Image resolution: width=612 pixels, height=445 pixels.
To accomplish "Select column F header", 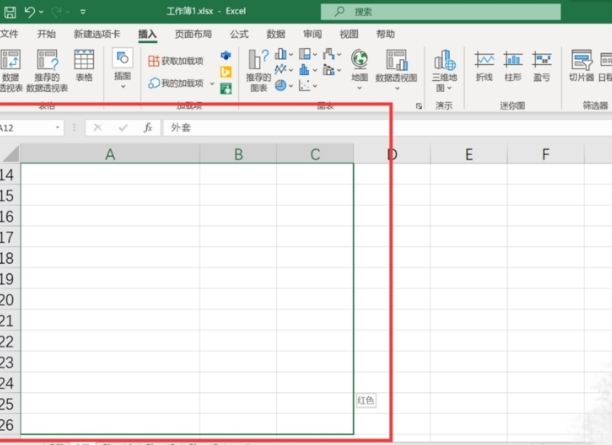I will coord(546,154).
